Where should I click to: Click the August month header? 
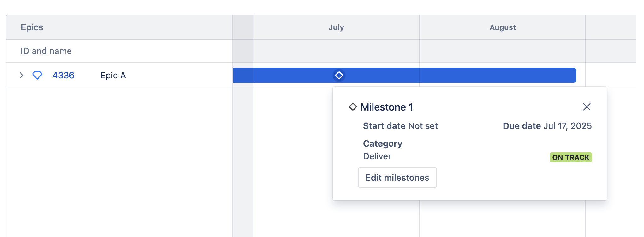coord(503,27)
